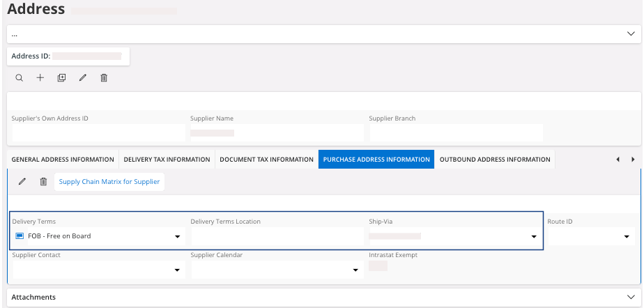Click the search magnifier icon under Address ID
Image resolution: width=644 pixels, height=308 pixels.
pyautogui.click(x=19, y=78)
